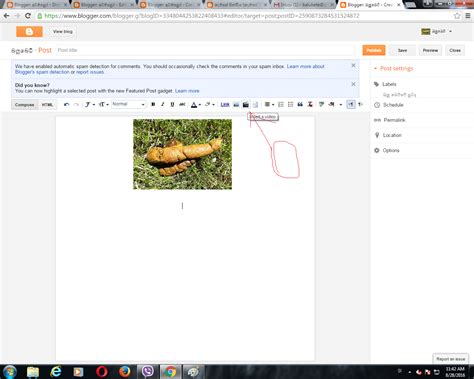Screen dimensions: 474x379
Task: Open Viber from the taskbar
Action: click(x=148, y=372)
